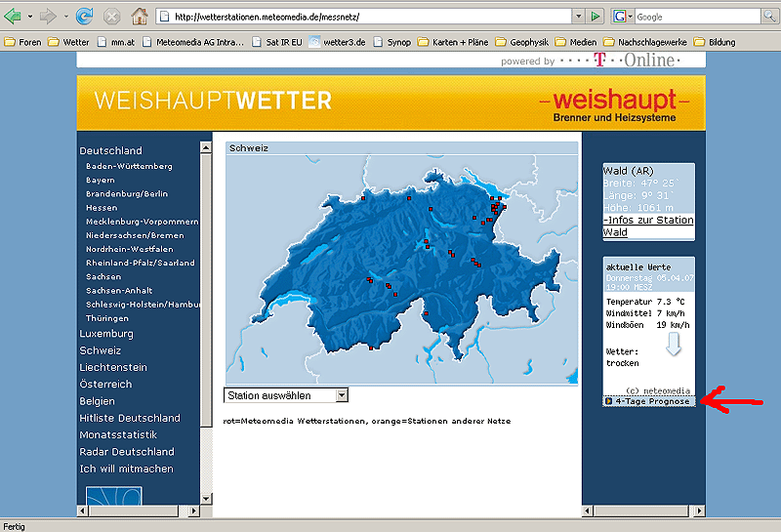Image resolution: width=781 pixels, height=532 pixels.
Task: Click the sidebar scroll-down arrow
Action: point(206,499)
